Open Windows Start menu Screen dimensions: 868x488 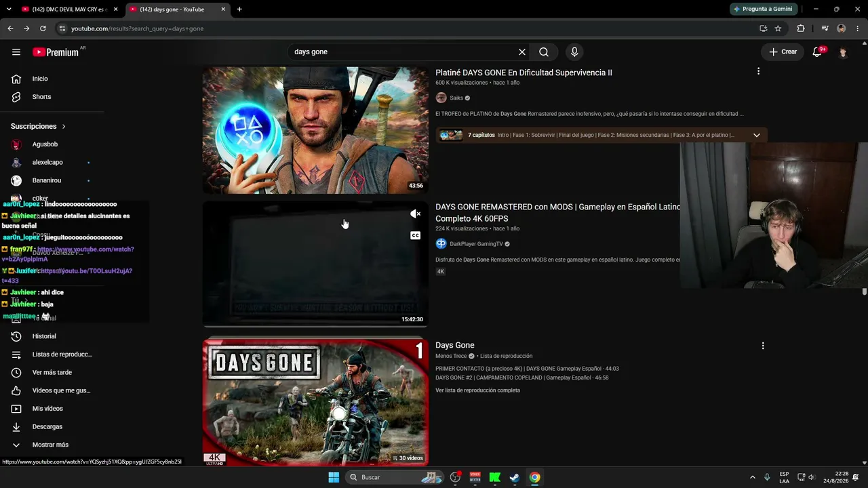pos(334,477)
